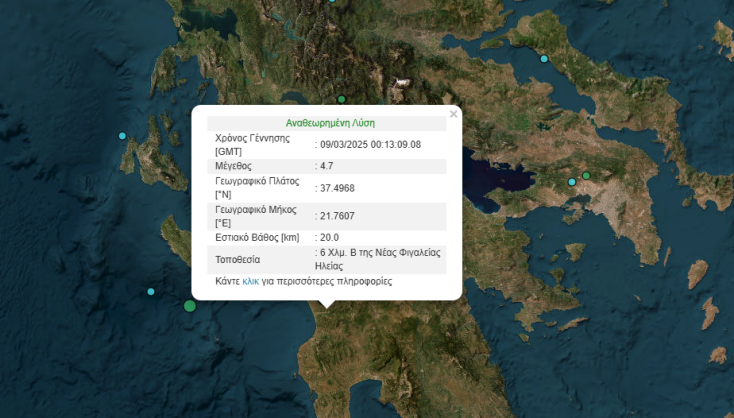
Task: Select the latitude value 37.4968
Action: click(x=337, y=188)
